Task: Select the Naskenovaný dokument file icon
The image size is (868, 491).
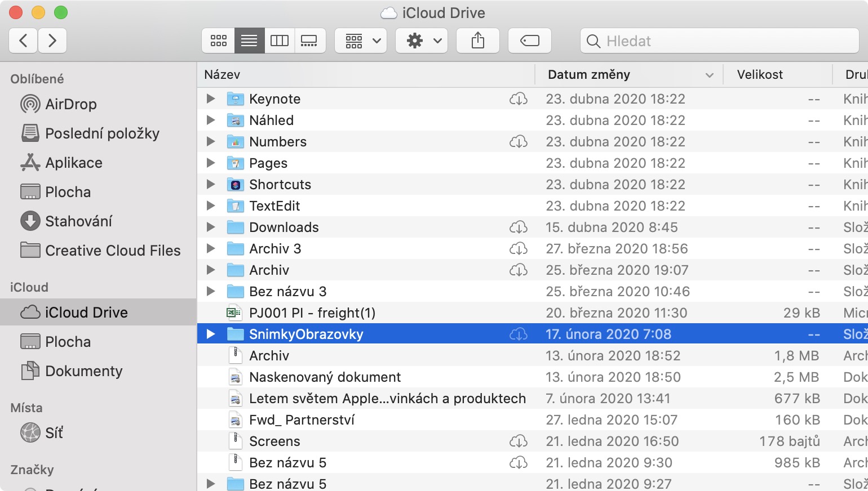Action: coord(235,377)
